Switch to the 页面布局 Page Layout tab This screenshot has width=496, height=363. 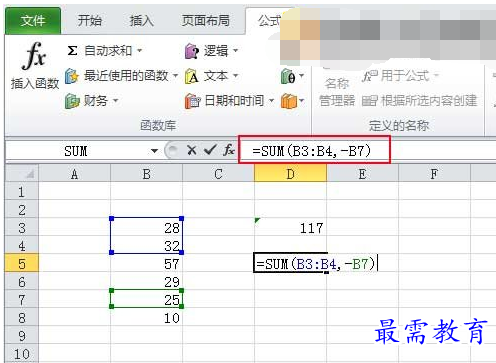(x=205, y=21)
